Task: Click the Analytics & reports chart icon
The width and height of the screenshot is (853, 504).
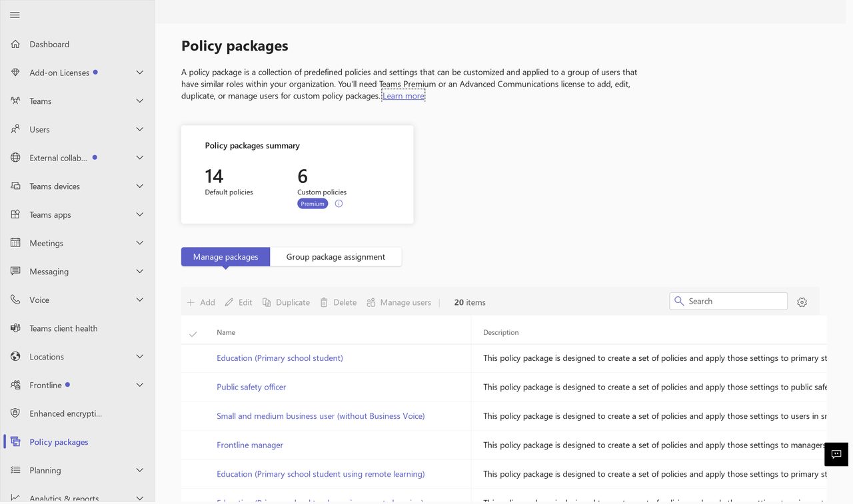Action: point(15,498)
